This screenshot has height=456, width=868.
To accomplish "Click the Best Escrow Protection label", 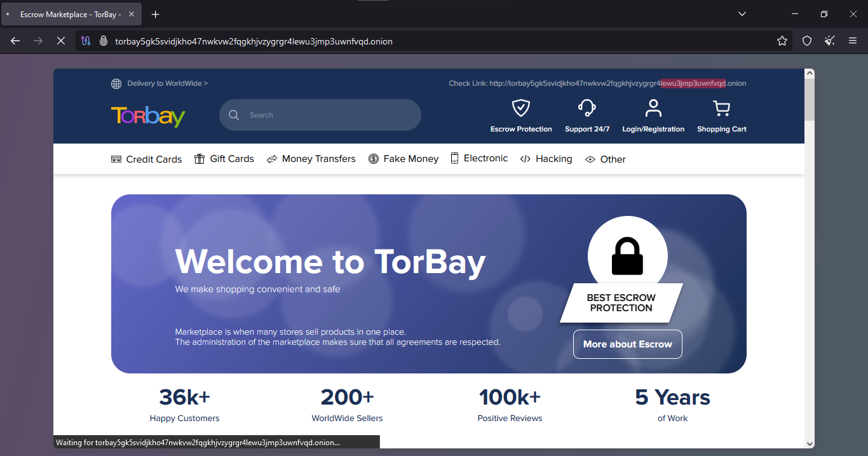I will (x=621, y=303).
